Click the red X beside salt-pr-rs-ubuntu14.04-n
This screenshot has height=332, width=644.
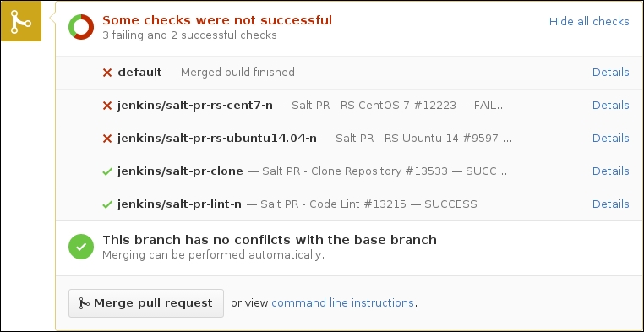pyautogui.click(x=107, y=139)
